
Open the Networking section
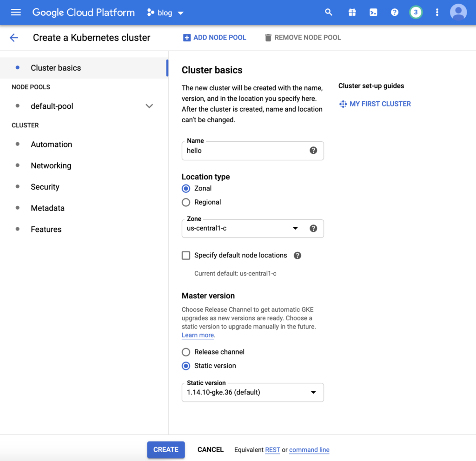pyautogui.click(x=51, y=166)
